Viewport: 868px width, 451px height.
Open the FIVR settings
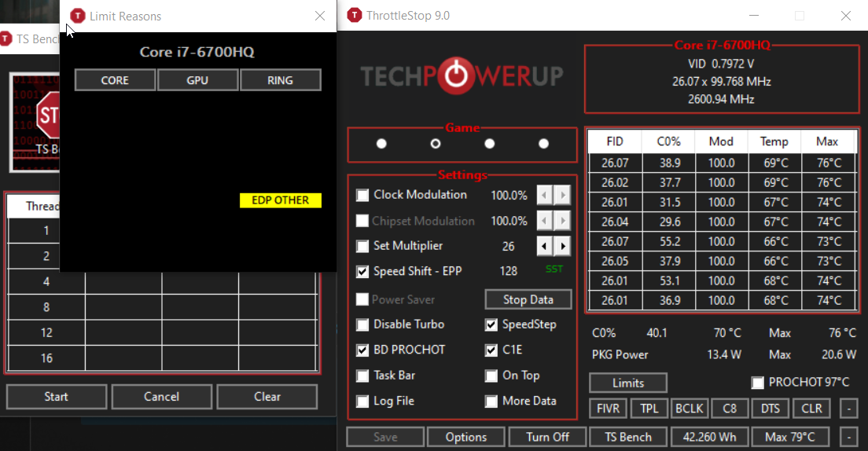pos(608,409)
